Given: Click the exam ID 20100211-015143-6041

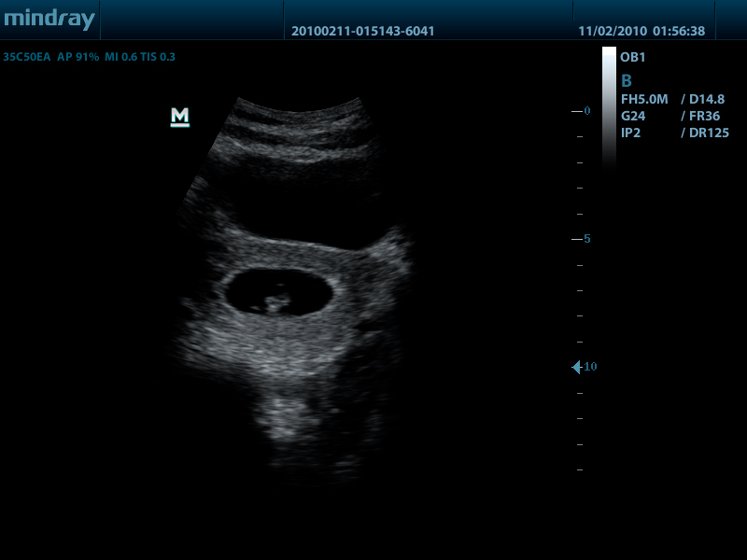Looking at the screenshot, I should 362,31.
